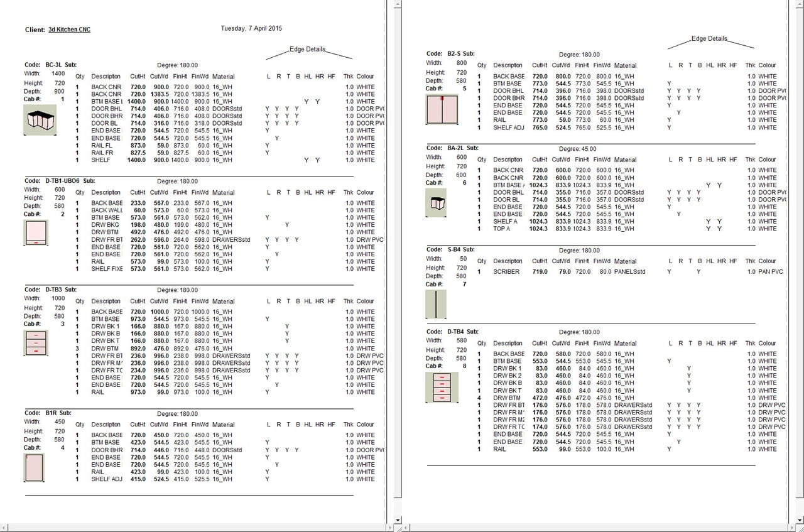Image resolution: width=804 pixels, height=532 pixels.
Task: Click the Depth: 900 value of BC-3L
Action: coord(60,91)
